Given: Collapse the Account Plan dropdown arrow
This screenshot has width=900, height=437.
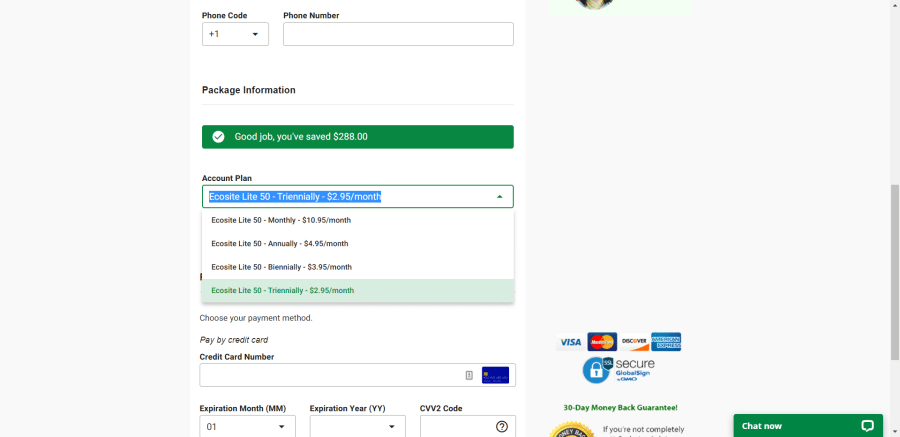Looking at the screenshot, I should 499,196.
